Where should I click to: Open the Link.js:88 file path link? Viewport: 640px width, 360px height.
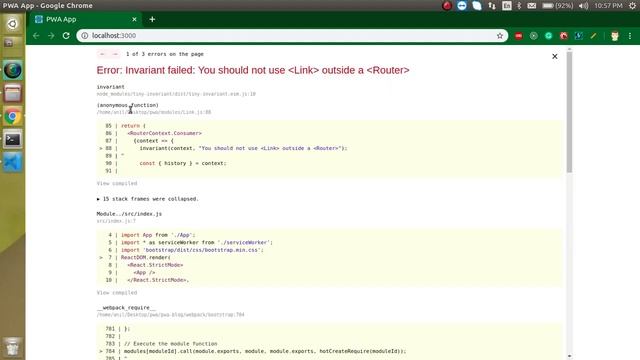154,112
